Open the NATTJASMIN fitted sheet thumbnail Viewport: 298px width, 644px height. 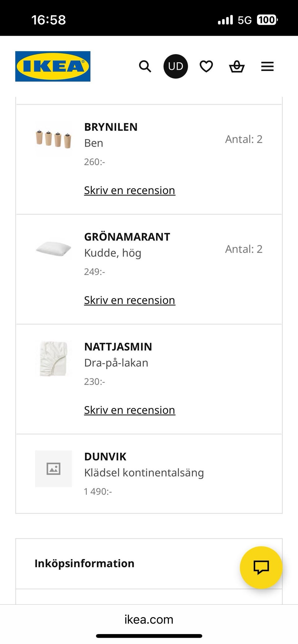coord(53,359)
